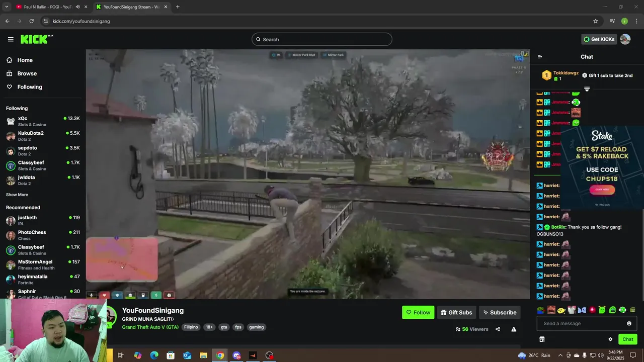Image resolution: width=644 pixels, height=362 pixels.
Task: Insert the green halo emote
Action: click(602, 310)
